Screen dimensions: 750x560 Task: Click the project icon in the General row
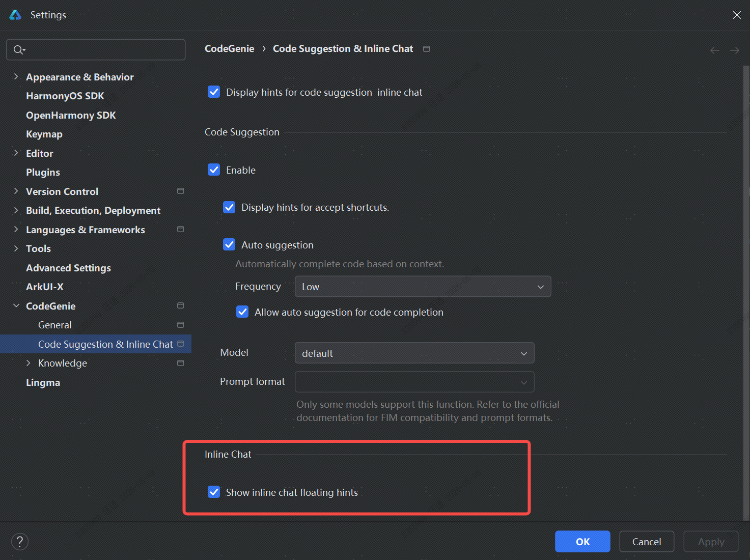[180, 325]
